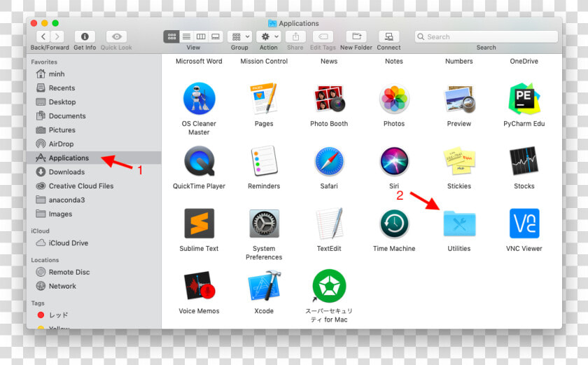The width and height of the screenshot is (588, 365).
Task: Click the Applications window title
Action: click(299, 23)
